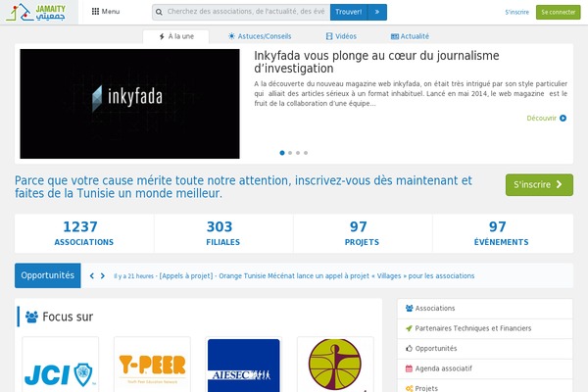Open the JCI association logo
Screen dimensions: 588x392
pos(61,365)
